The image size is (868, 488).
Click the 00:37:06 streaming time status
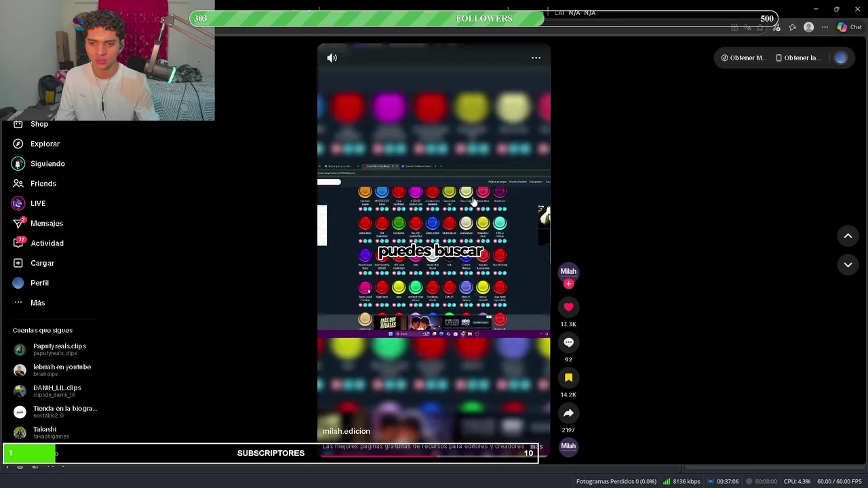[723, 481]
